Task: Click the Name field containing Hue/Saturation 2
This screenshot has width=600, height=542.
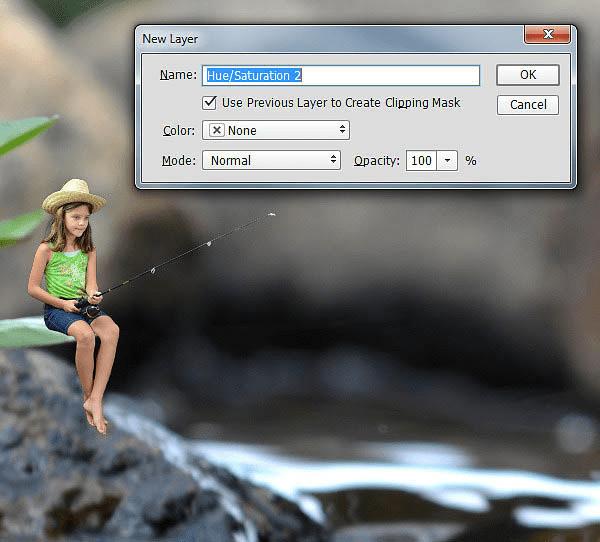Action: pos(341,75)
